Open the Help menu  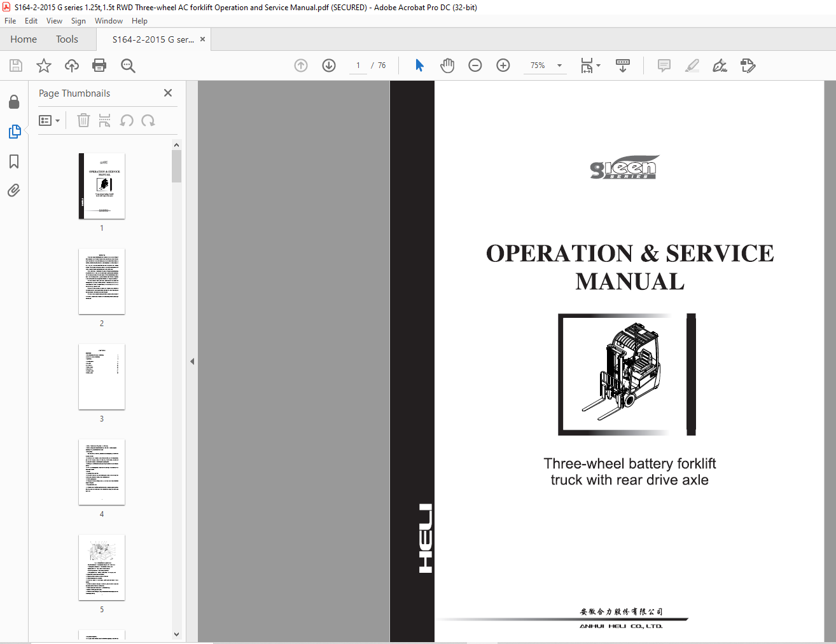(139, 21)
